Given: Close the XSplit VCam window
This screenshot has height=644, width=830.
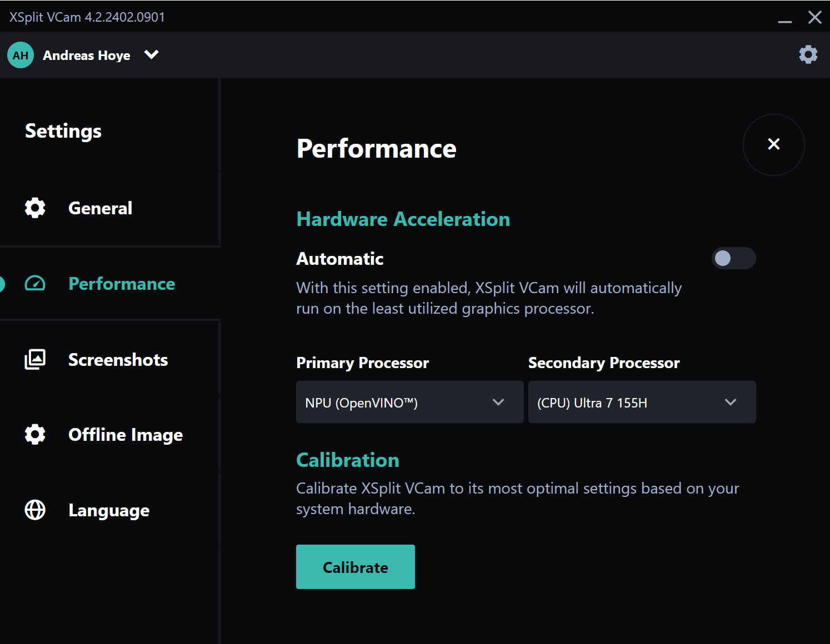Looking at the screenshot, I should point(814,17).
